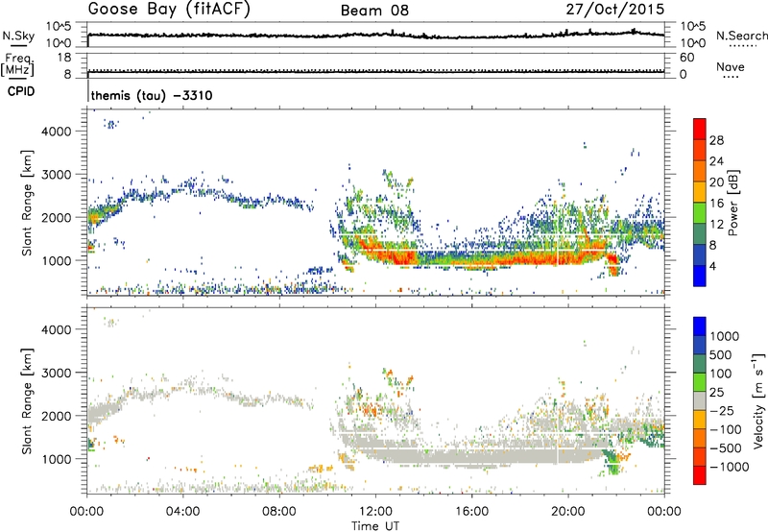This screenshot has height=532, width=768.
Task: Click the blue top segment of the Velocity colorbar
Action: [700, 326]
